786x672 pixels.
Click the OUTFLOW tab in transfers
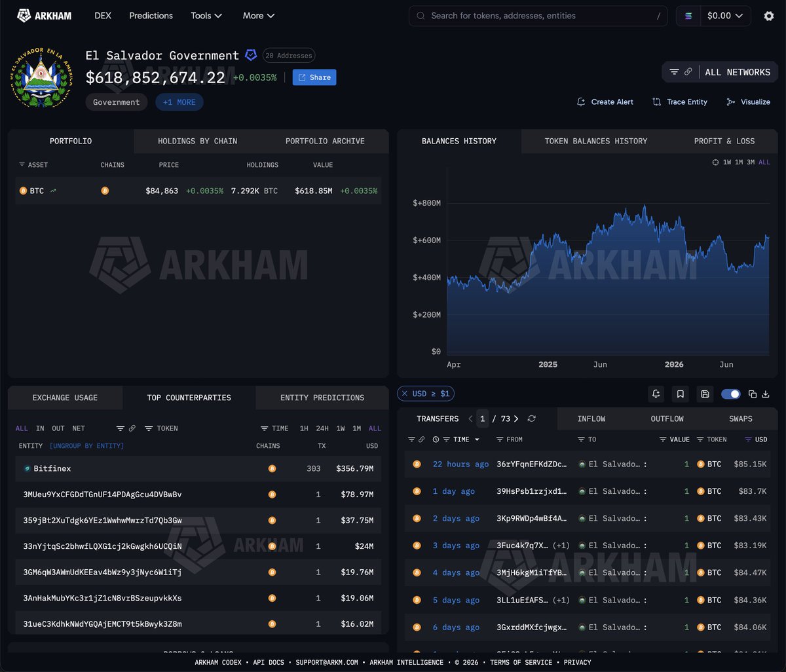pos(667,419)
